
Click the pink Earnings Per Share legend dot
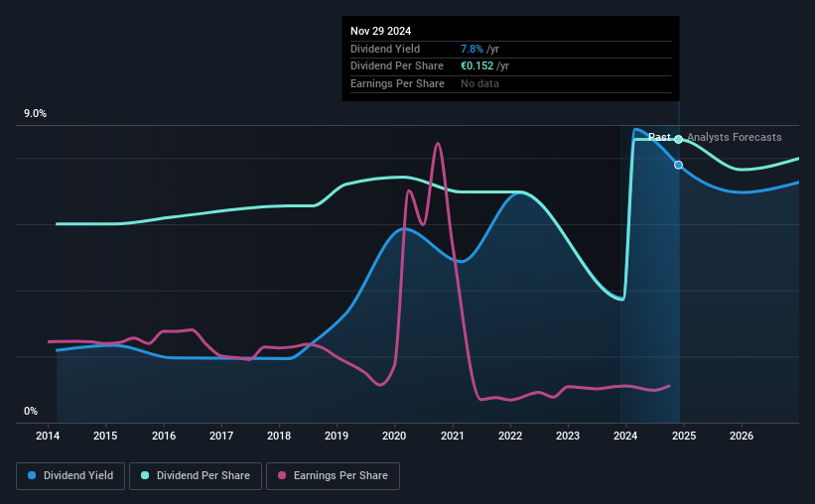coord(282,475)
